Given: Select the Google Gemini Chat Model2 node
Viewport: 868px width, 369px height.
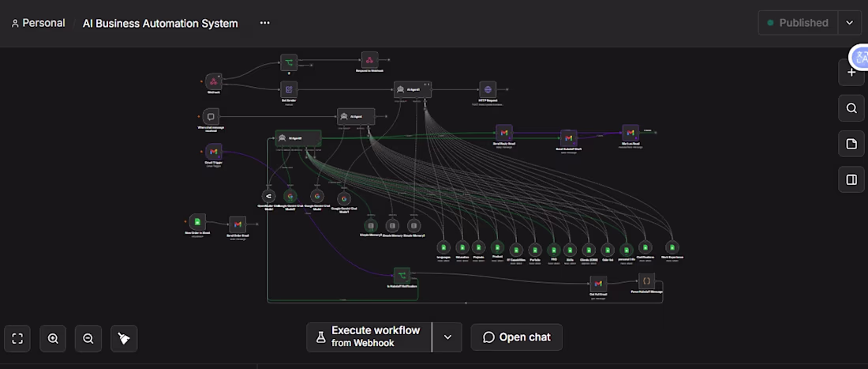Looking at the screenshot, I should tap(290, 196).
